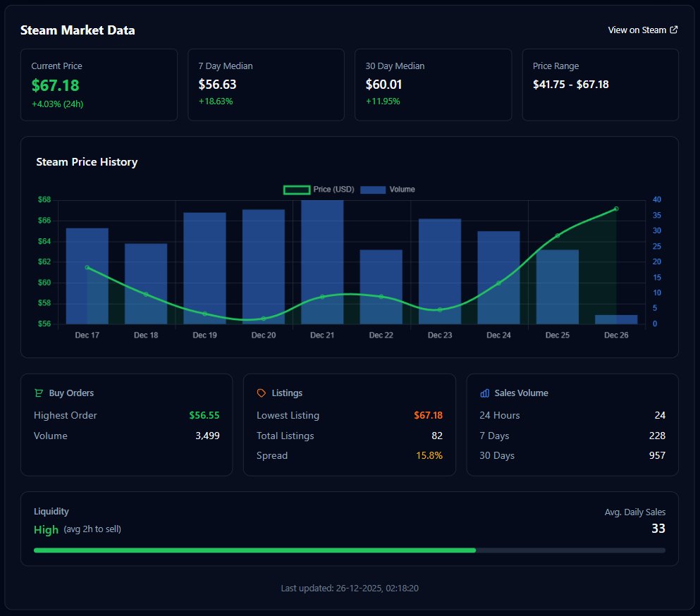Click the +11.95% change text
The image size is (700, 616).
coord(383,101)
